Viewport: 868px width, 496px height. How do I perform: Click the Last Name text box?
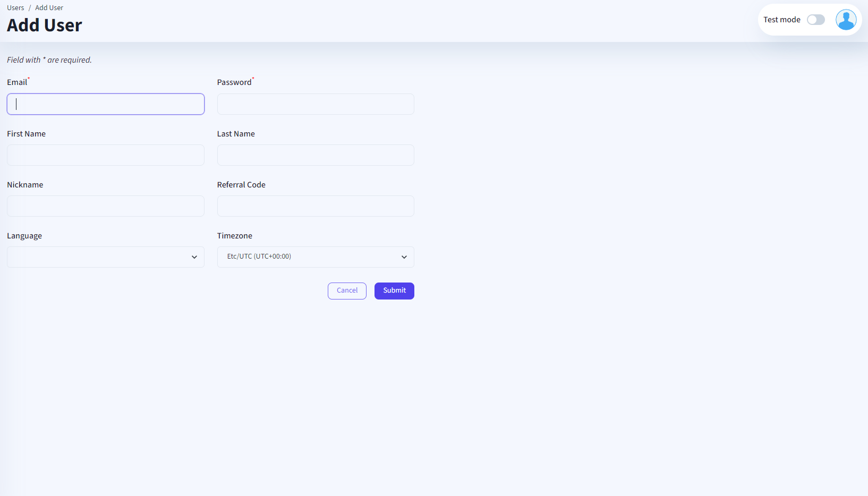[x=316, y=155]
